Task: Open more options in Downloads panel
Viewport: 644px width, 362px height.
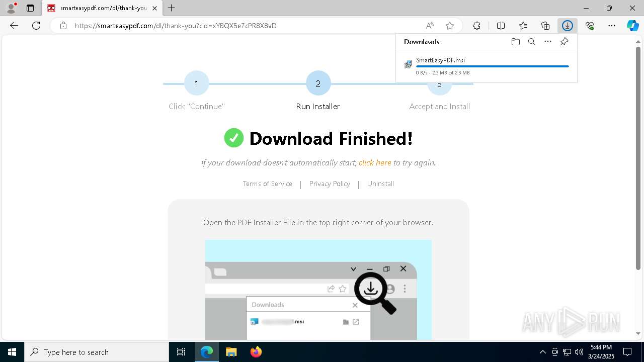Action: tap(548, 42)
